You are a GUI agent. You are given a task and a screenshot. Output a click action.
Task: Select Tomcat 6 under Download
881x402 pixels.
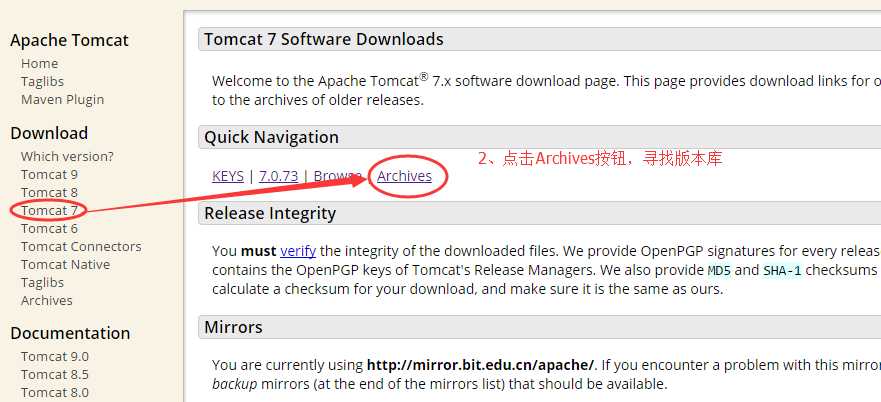point(49,228)
